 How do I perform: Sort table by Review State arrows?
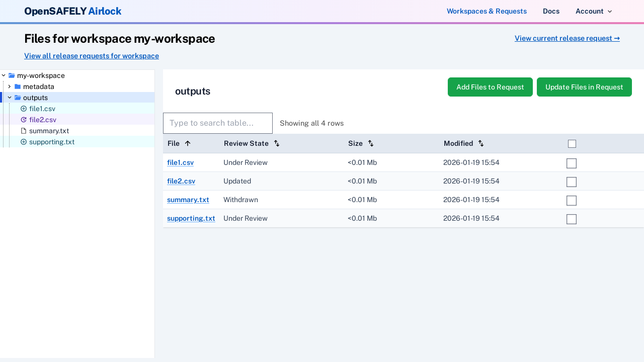tap(277, 143)
